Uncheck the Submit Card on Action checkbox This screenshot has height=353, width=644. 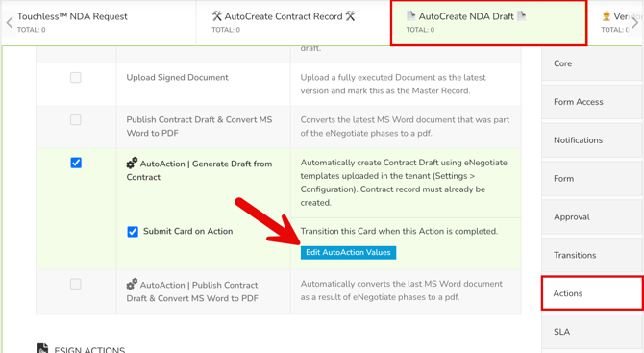(133, 232)
